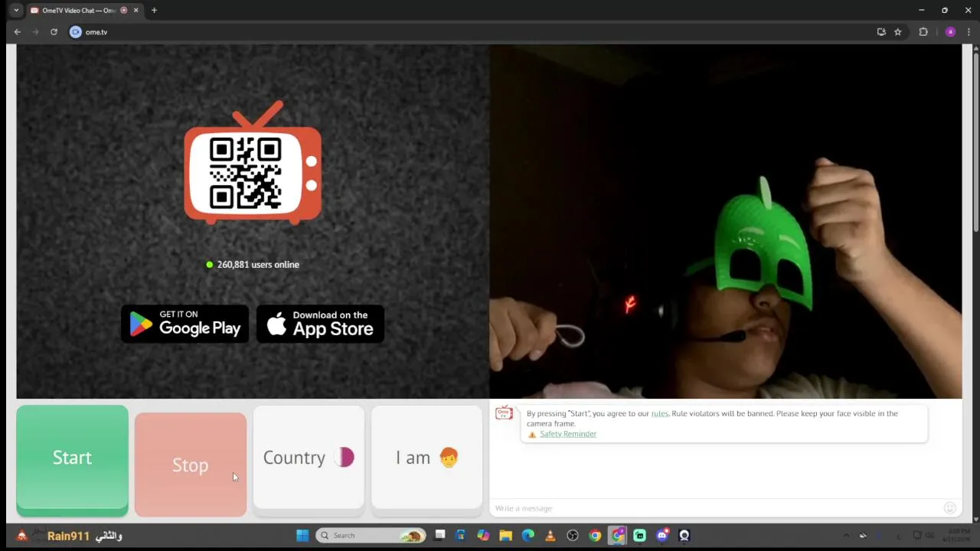Open OBS Studio from taskbar
Viewport: 980px width, 551px height.
573,536
